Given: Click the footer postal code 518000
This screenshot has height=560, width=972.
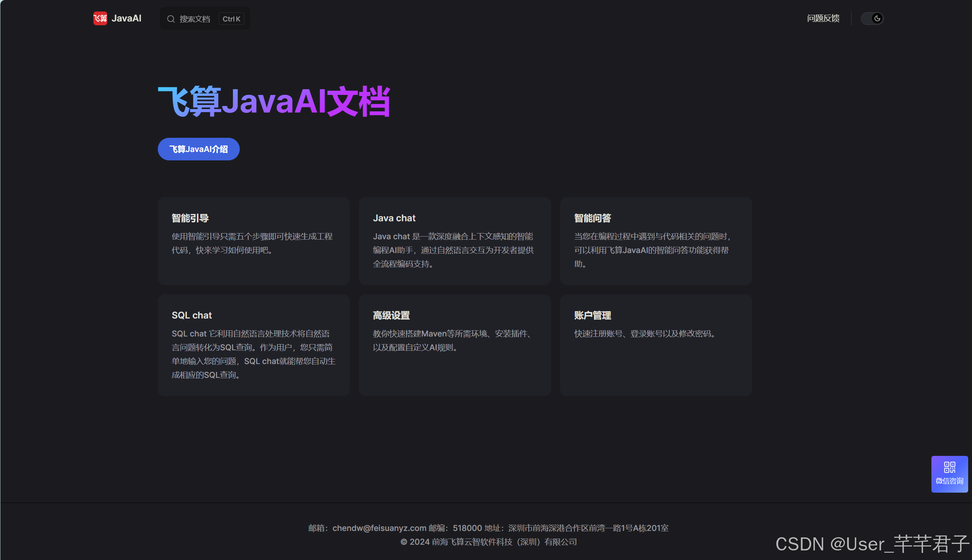Looking at the screenshot, I should pos(467,528).
